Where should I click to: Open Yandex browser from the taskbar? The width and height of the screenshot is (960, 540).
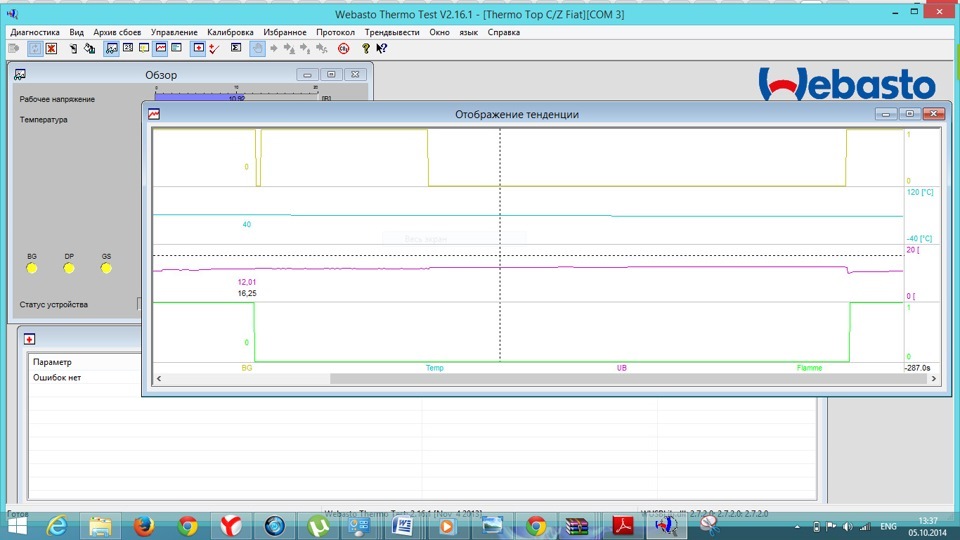[231, 526]
